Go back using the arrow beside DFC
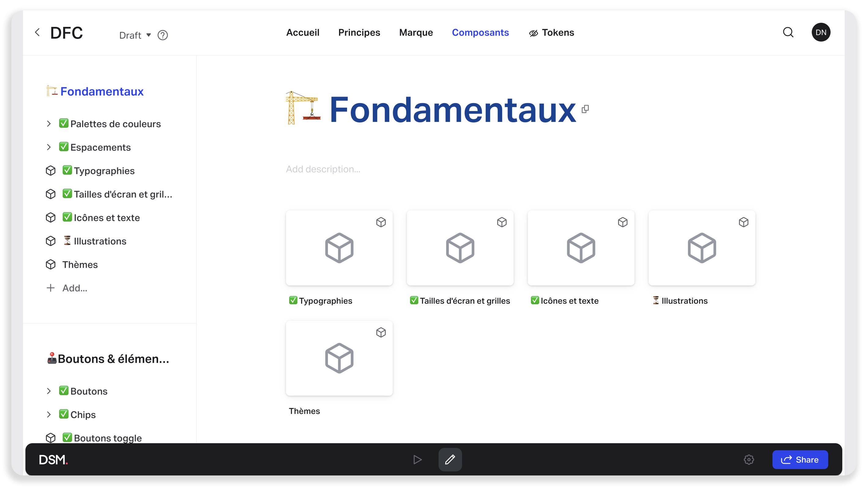868x499 pixels. [37, 32]
